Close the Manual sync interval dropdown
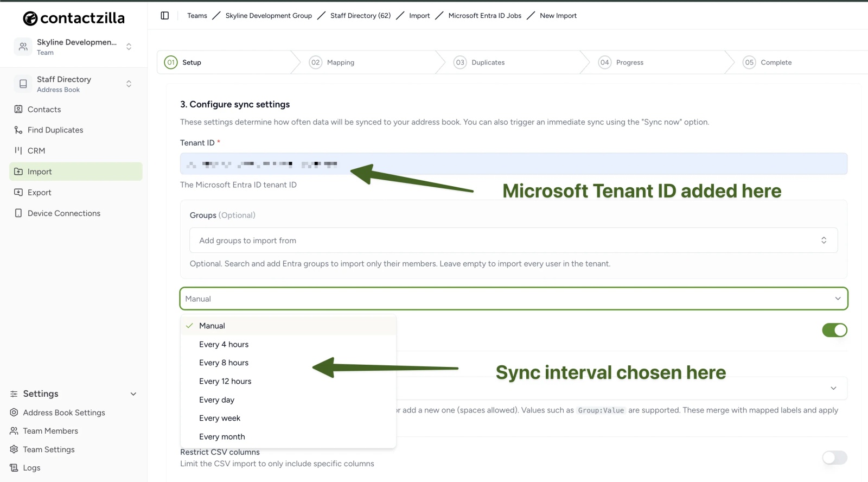868x482 pixels. (513, 299)
